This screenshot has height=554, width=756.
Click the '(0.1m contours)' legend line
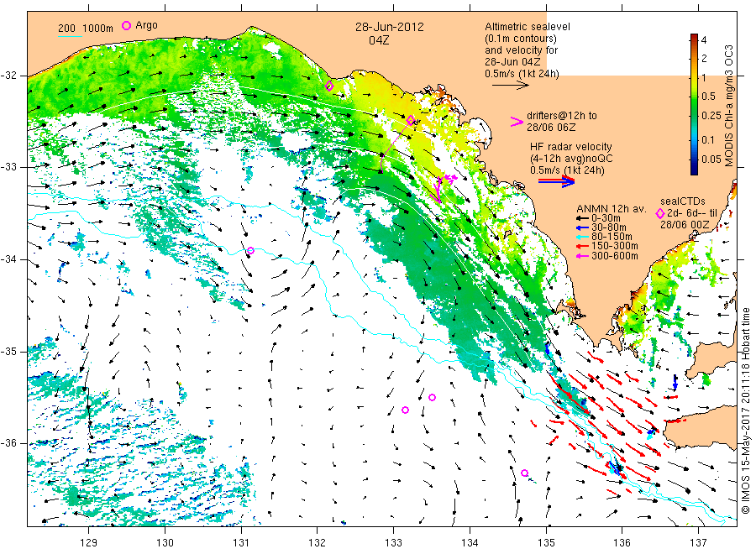point(520,39)
